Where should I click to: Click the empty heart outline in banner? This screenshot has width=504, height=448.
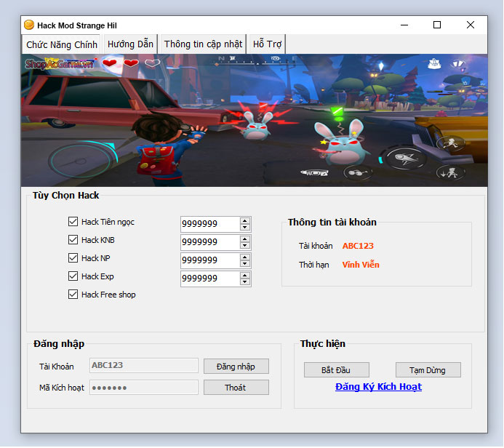coord(152,64)
